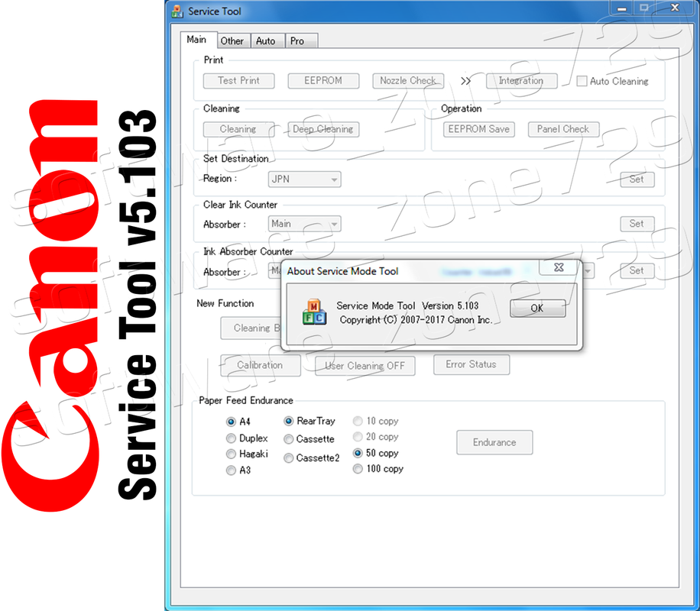Open the counter value dropdown behind dialog
The height and width of the screenshot is (611, 700).
point(588,271)
